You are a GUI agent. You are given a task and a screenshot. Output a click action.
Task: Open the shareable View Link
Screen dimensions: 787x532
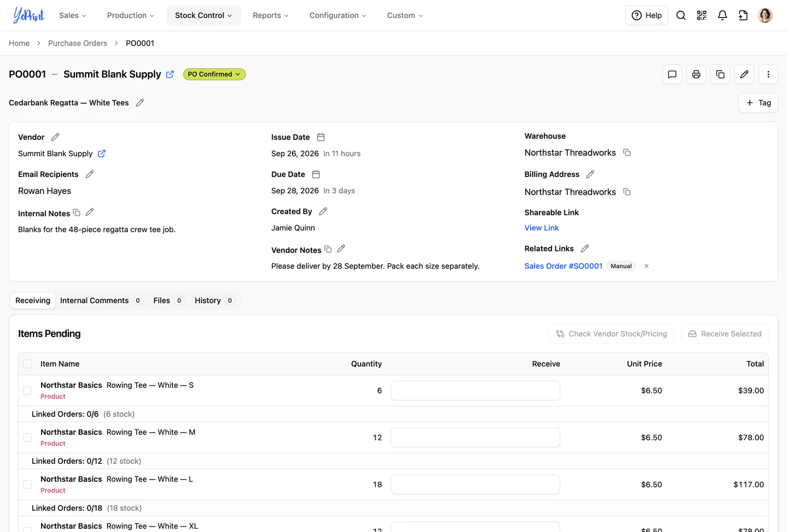(542, 228)
